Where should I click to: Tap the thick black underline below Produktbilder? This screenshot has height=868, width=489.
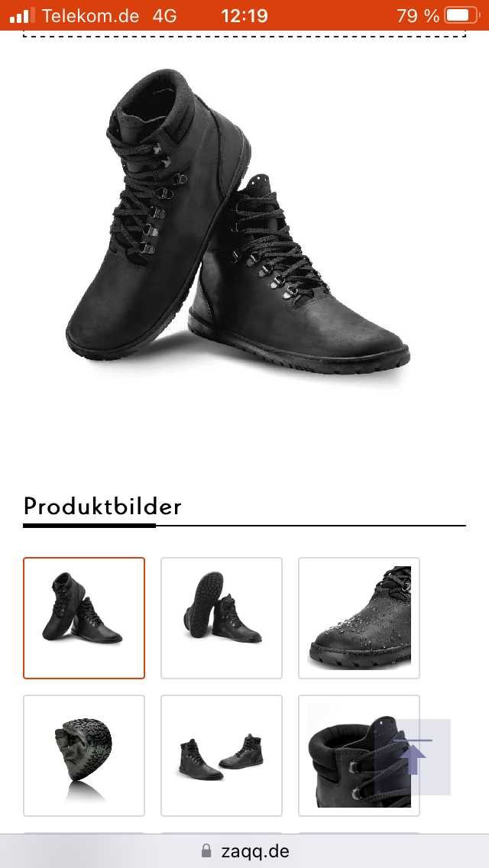(x=89, y=526)
